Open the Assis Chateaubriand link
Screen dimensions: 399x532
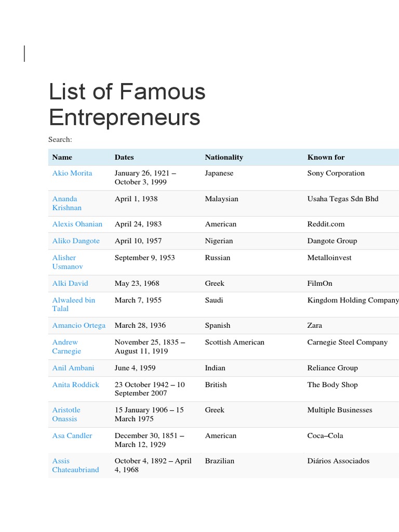[x=75, y=465]
